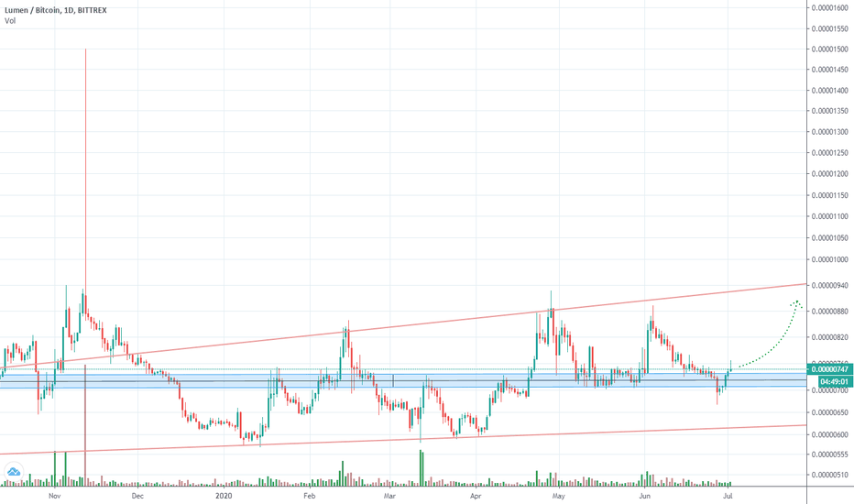Click the 04:49:01 candle countdown label
This screenshot has width=854, height=504.
835,381
